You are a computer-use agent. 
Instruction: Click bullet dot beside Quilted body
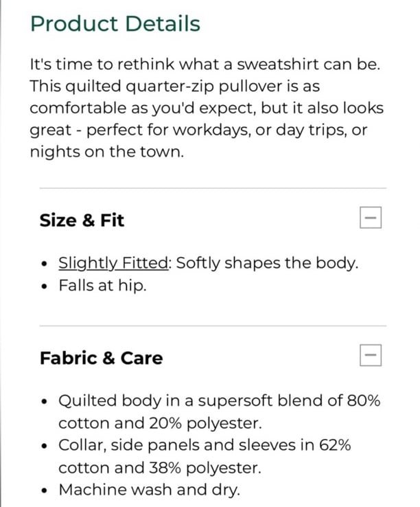coord(45,402)
